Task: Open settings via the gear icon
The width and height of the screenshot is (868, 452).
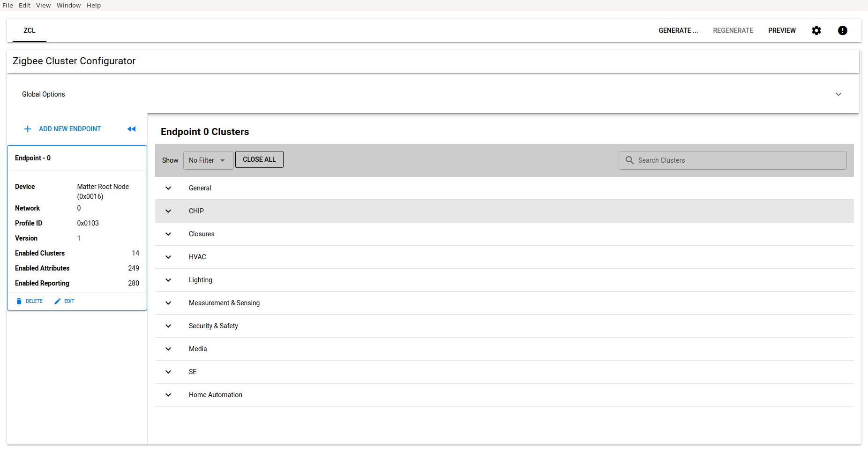Action: click(816, 30)
